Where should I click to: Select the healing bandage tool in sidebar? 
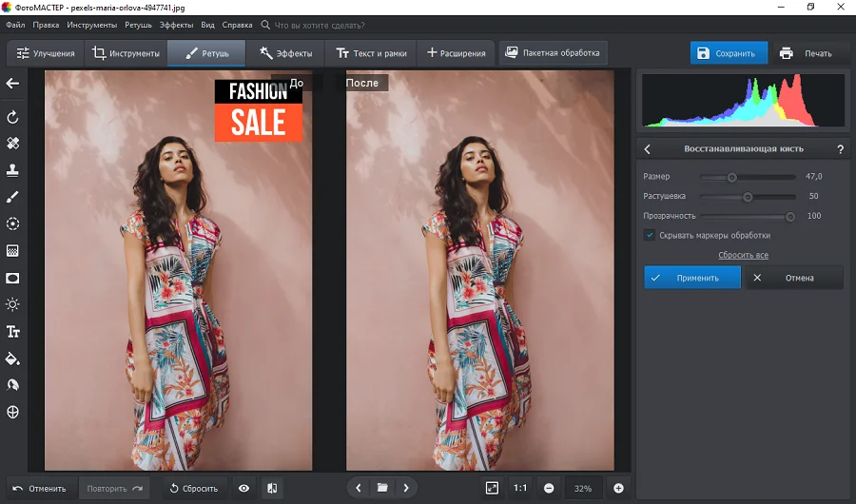[13, 144]
